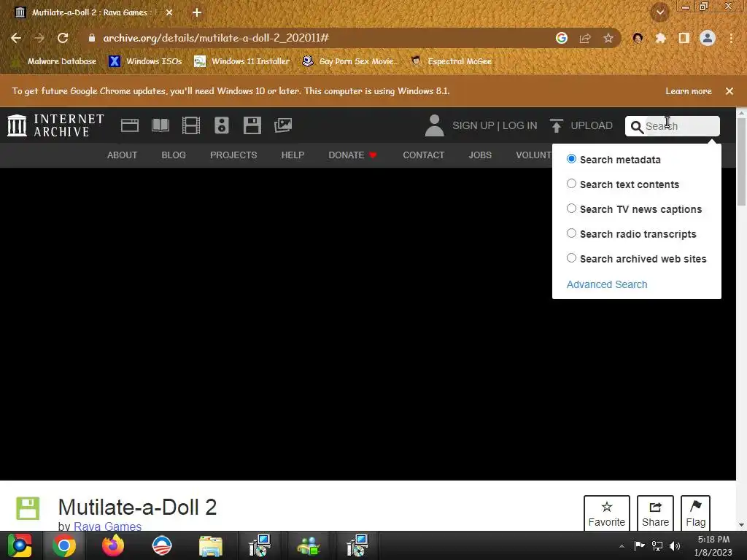Select Search text contents option
This screenshot has height=560, width=747.
(x=571, y=183)
